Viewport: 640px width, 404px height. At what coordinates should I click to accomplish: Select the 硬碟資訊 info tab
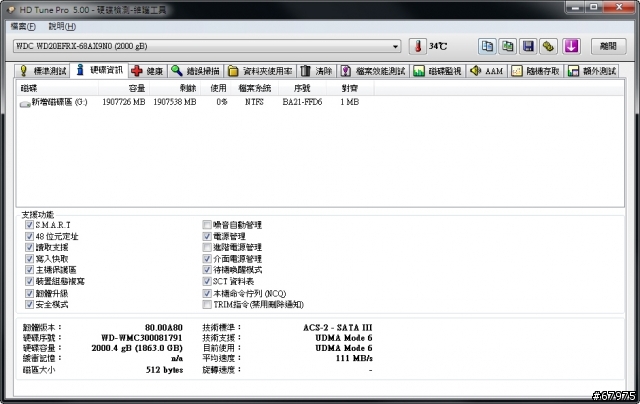[x=99, y=70]
